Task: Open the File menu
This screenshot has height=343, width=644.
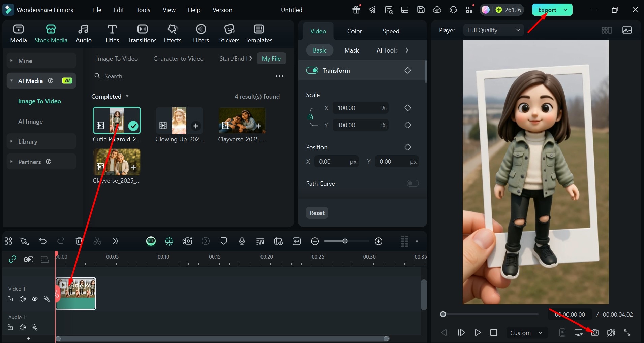Action: coord(97,10)
